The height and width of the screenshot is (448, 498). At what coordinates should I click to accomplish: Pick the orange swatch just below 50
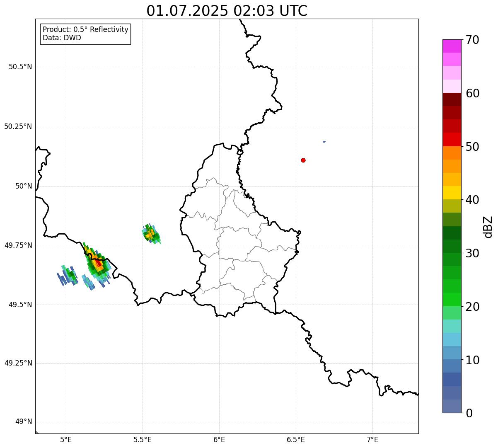pos(452,153)
